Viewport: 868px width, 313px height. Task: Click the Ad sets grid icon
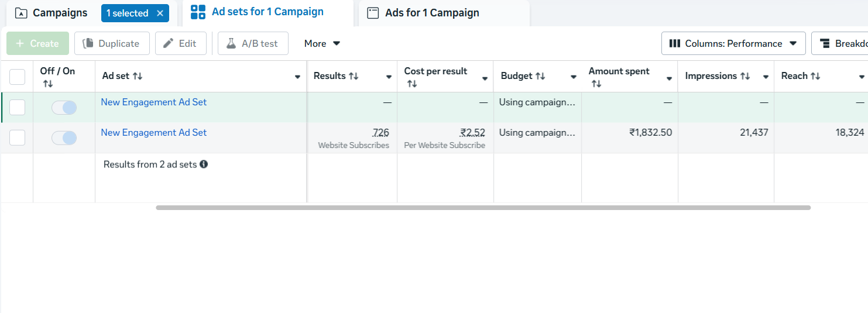coord(198,12)
